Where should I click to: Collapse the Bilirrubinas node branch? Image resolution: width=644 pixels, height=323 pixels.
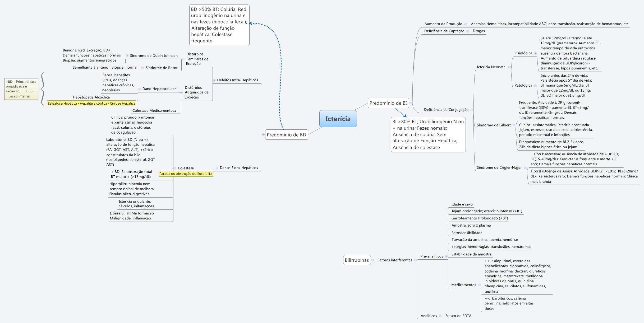coord(372,260)
